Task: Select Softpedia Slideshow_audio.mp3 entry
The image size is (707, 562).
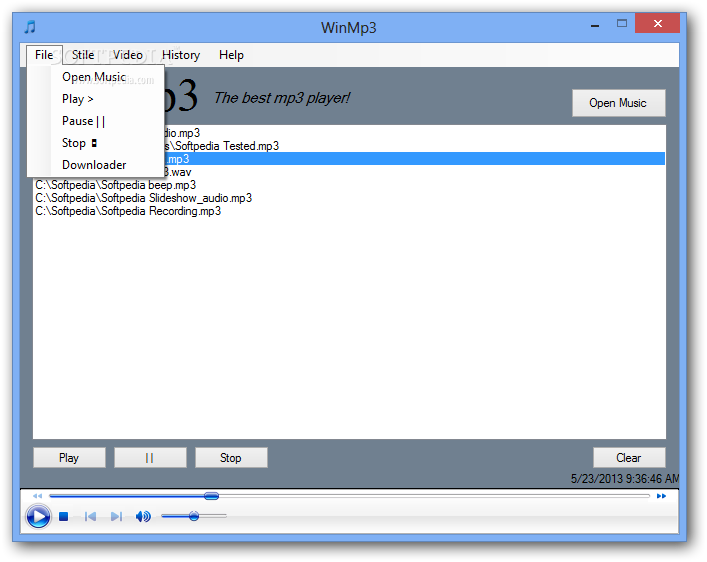Action: [349, 198]
